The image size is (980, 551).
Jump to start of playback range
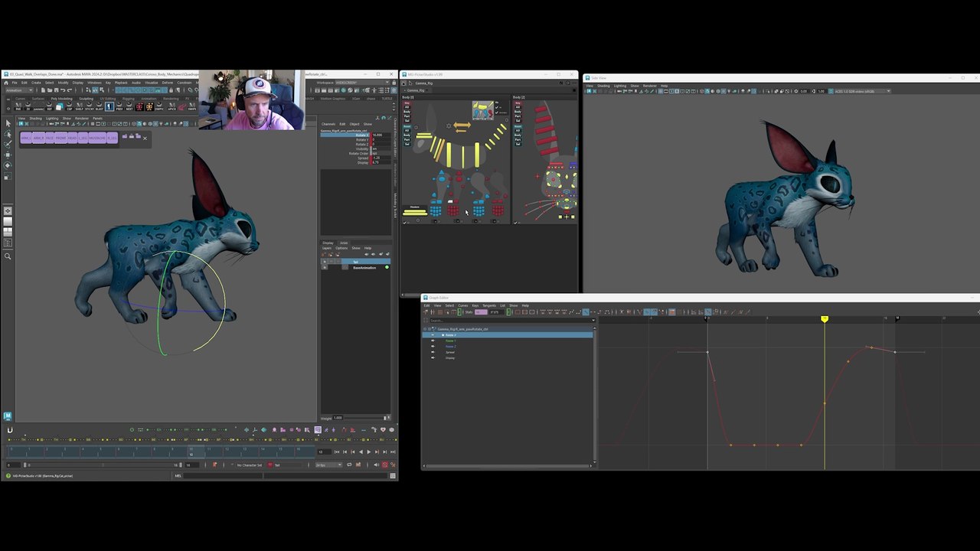click(337, 452)
